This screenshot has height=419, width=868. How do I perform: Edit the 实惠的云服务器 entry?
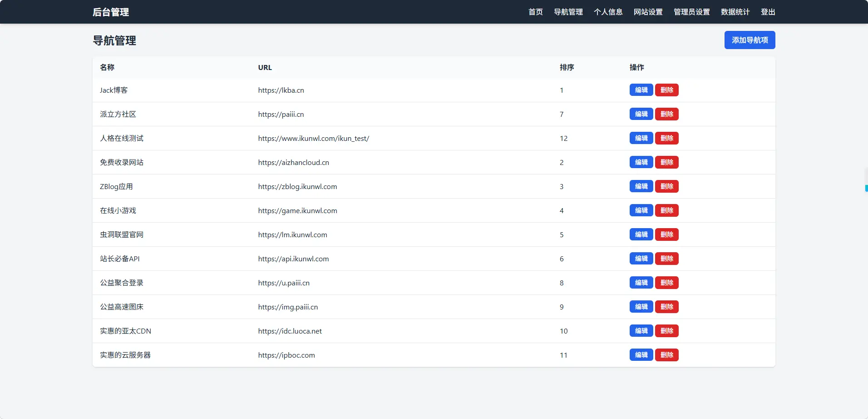(641, 355)
